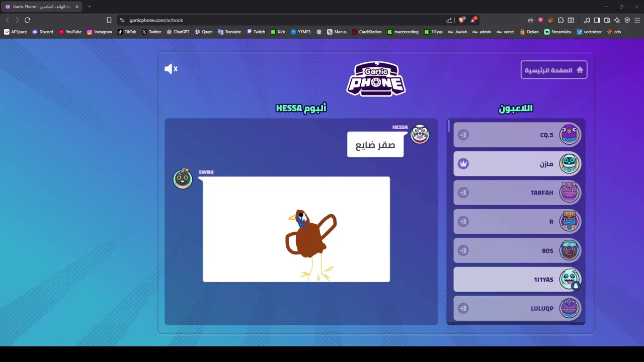This screenshot has height=362, width=644.
Task: Open Instagram bookmark
Action: click(x=100, y=32)
